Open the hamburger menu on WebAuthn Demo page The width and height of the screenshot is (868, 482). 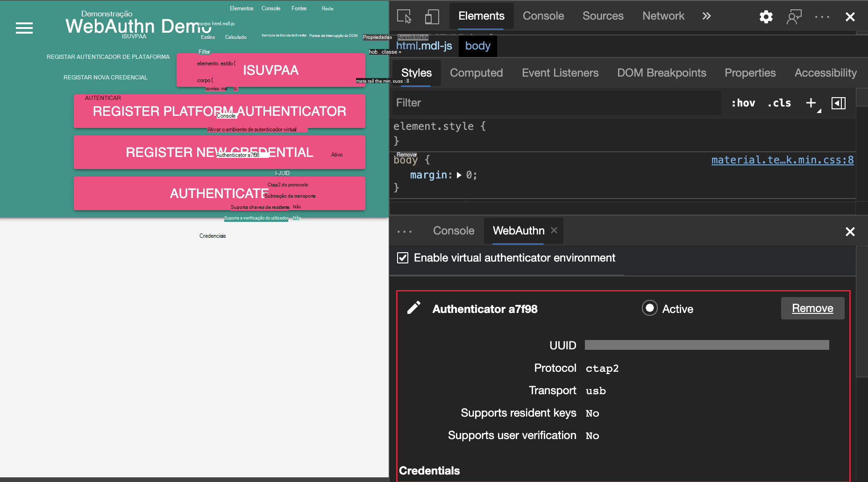(24, 28)
